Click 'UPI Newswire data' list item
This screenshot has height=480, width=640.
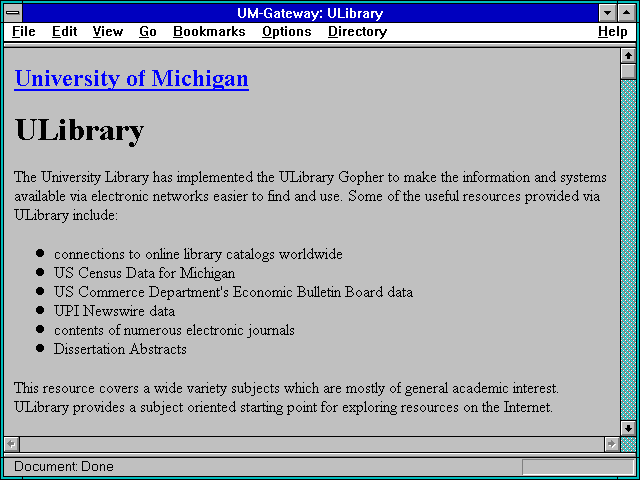(x=114, y=311)
